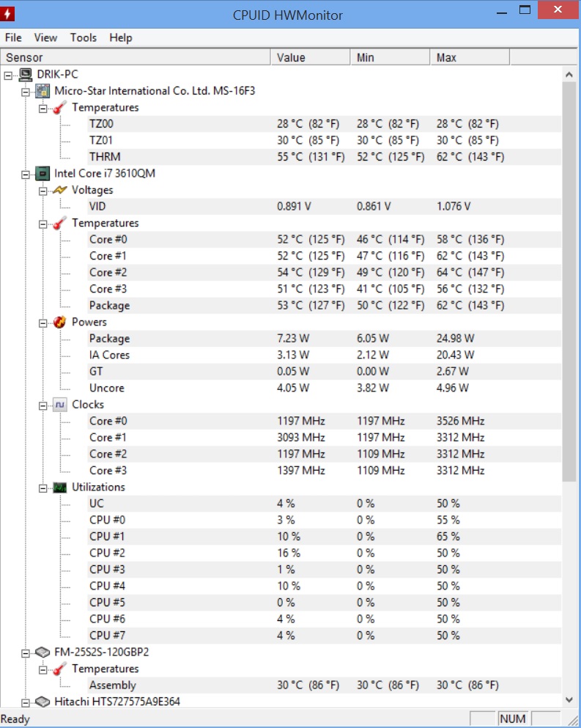Click the Utilizations graph icon
This screenshot has height=728, width=581.
pos(60,488)
